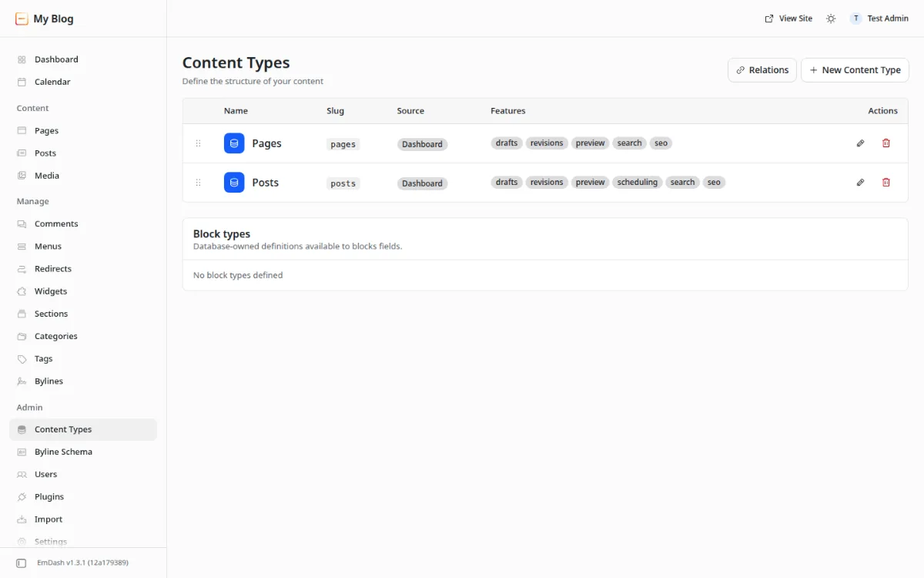Open Media library in sidebar
The image size is (924, 578).
coord(83,176)
